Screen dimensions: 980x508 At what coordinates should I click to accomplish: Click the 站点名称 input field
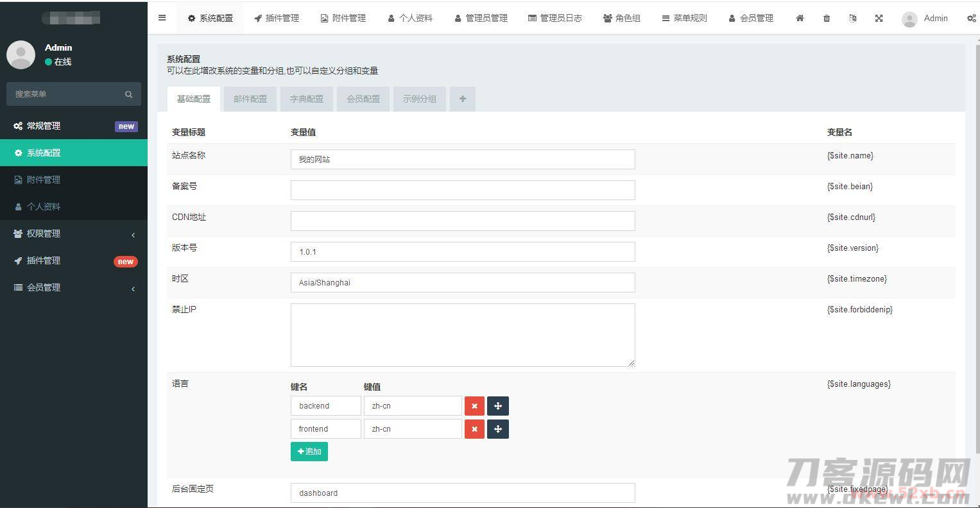click(x=463, y=160)
